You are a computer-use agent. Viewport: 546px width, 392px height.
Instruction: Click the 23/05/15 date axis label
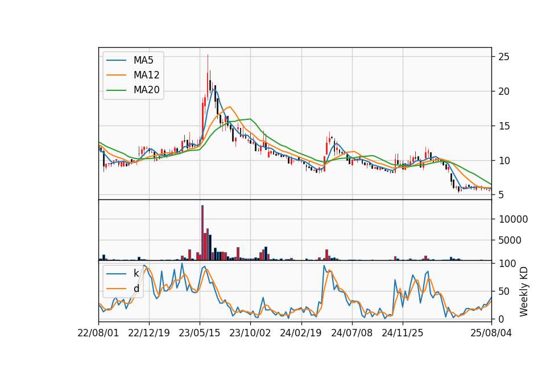(200, 333)
